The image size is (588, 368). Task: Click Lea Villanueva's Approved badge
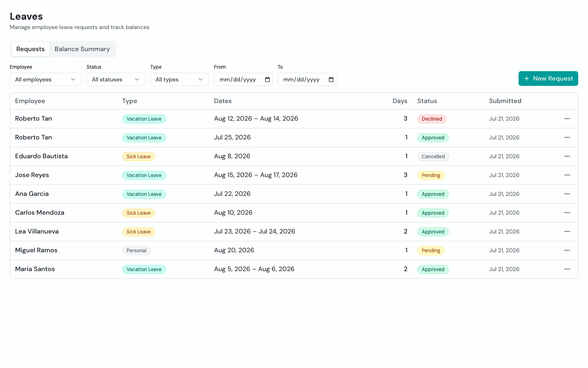(x=433, y=232)
